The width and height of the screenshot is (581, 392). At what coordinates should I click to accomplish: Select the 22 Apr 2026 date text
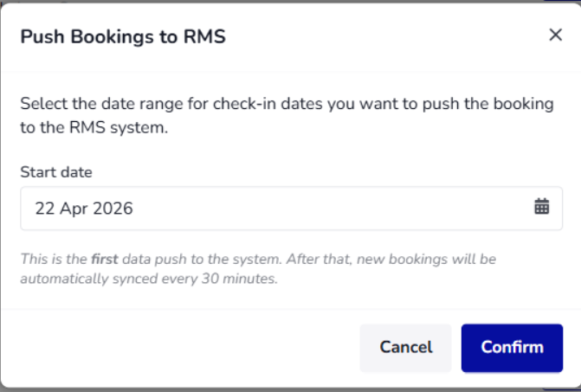tap(84, 209)
